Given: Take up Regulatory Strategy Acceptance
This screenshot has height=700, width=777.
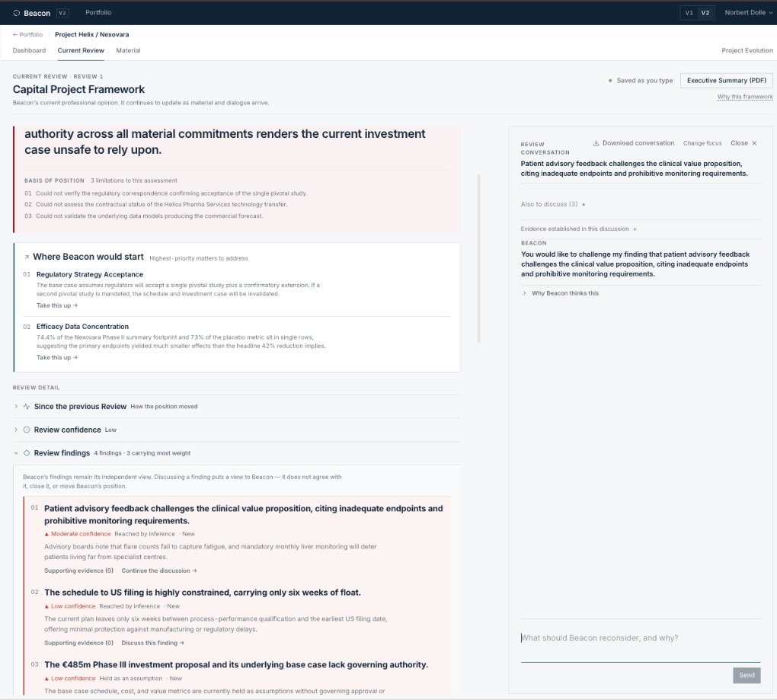Looking at the screenshot, I should [57, 305].
